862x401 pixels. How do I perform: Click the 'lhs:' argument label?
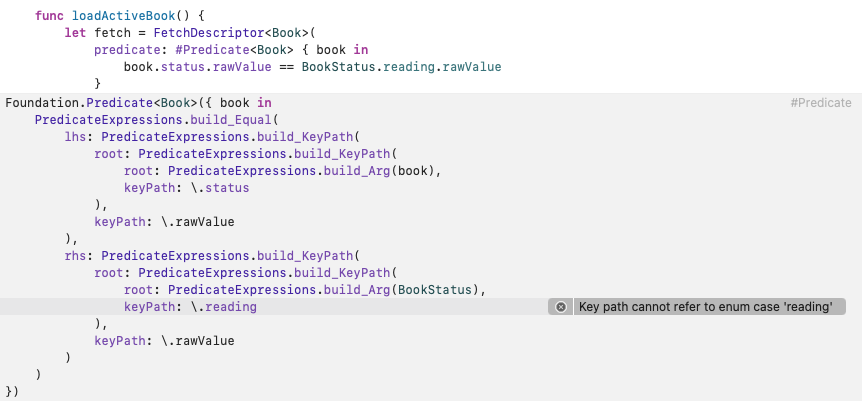pyautogui.click(x=79, y=137)
